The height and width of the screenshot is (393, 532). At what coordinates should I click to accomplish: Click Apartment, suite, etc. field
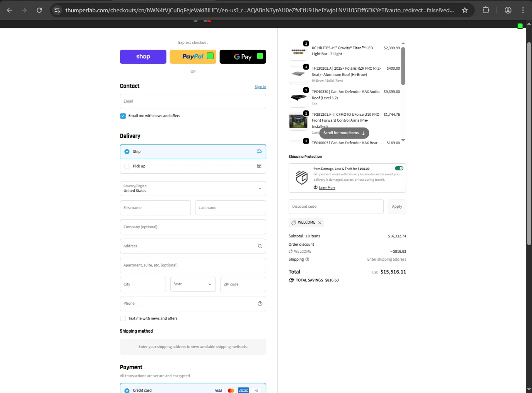[x=193, y=265]
